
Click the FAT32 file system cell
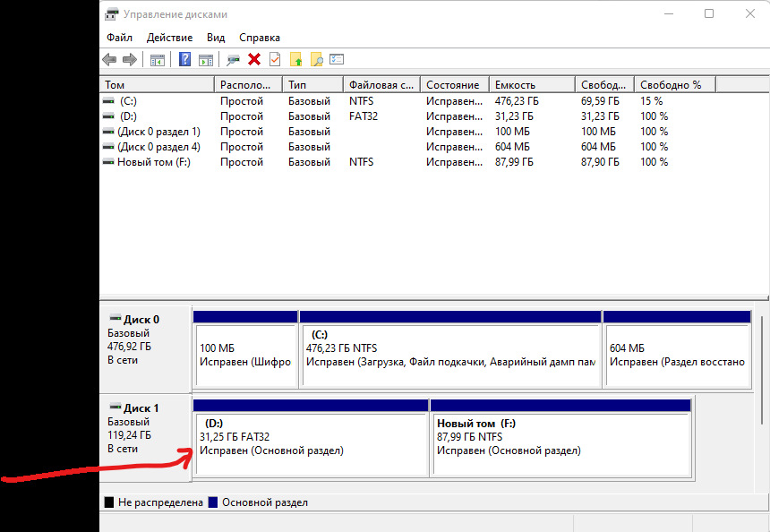click(364, 116)
